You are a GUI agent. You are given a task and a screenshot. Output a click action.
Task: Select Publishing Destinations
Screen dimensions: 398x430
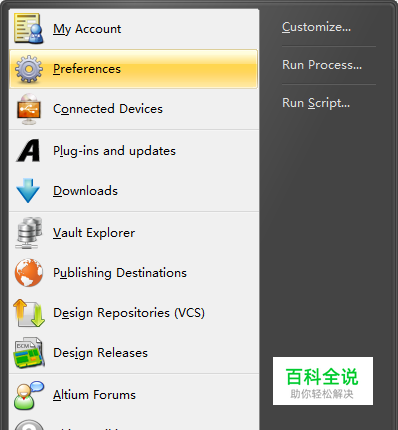[134, 273]
